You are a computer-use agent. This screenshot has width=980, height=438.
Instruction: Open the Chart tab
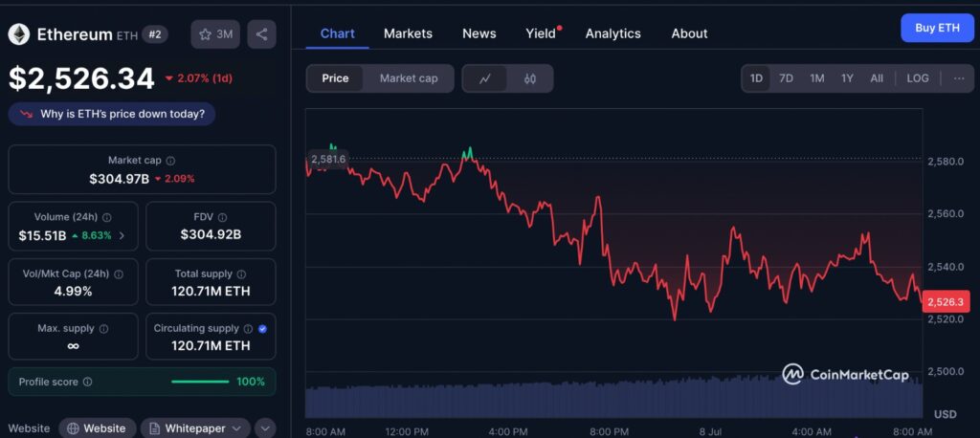tap(338, 33)
